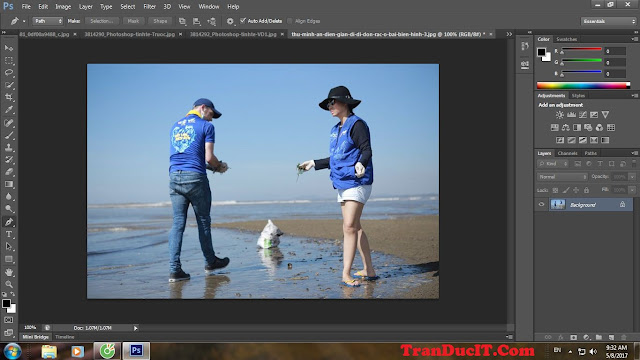Screen dimensions: 640x360
Task: Open the Normal blend mode dropdown
Action: coord(562,177)
